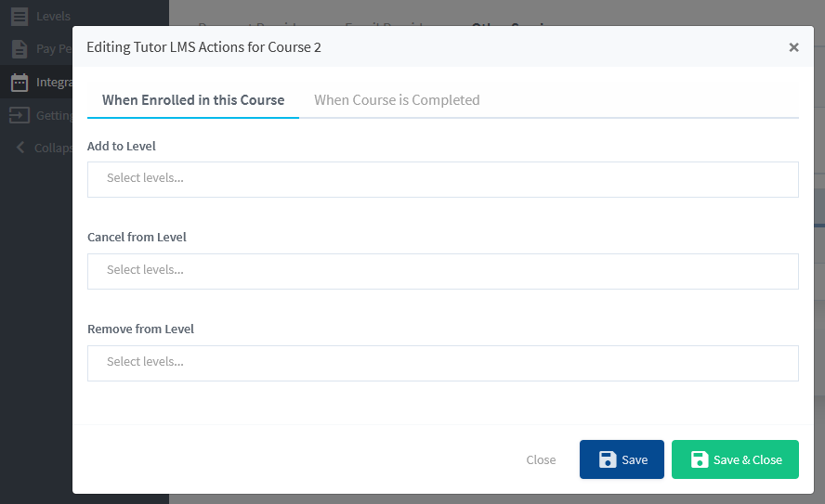
Task: Dismiss the dialog with the X icon
Action: tap(793, 47)
